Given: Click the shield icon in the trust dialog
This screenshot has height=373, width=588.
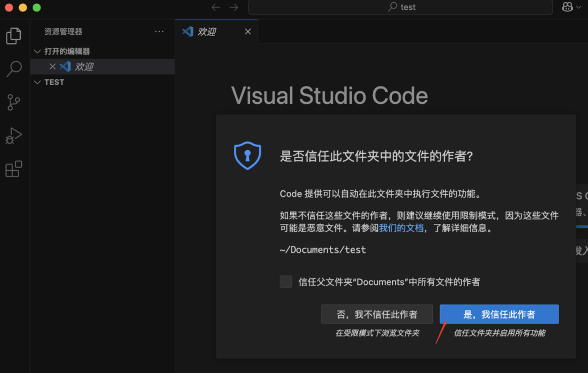Looking at the screenshot, I should coord(248,156).
